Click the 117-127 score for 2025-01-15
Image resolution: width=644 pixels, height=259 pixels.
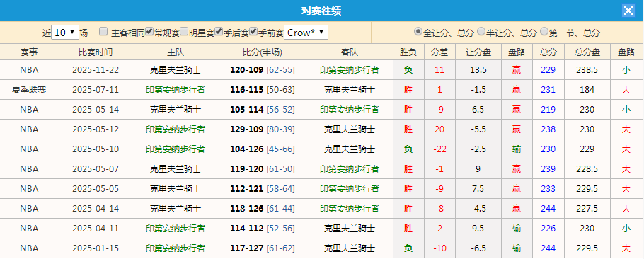click(246, 248)
